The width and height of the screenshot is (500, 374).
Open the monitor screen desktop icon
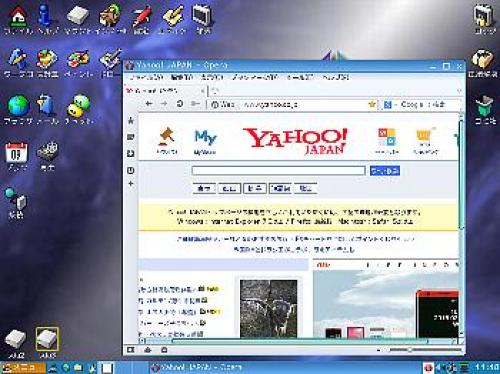point(202,15)
